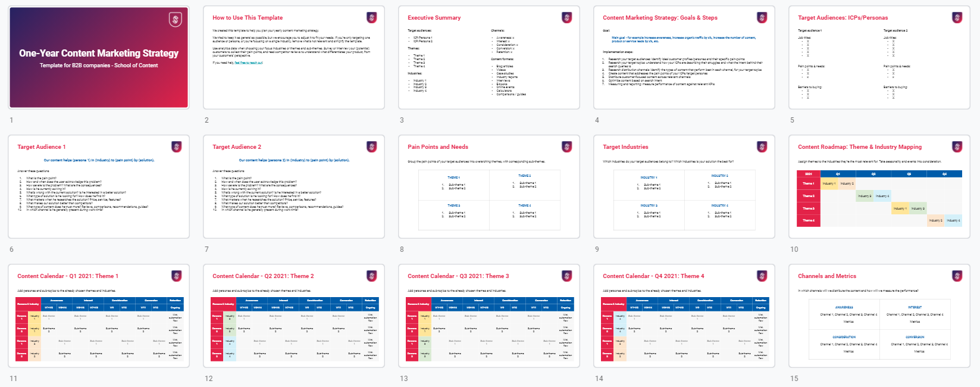Click the INDUSTRY 4 heading on Target Industries slide

coord(719,205)
